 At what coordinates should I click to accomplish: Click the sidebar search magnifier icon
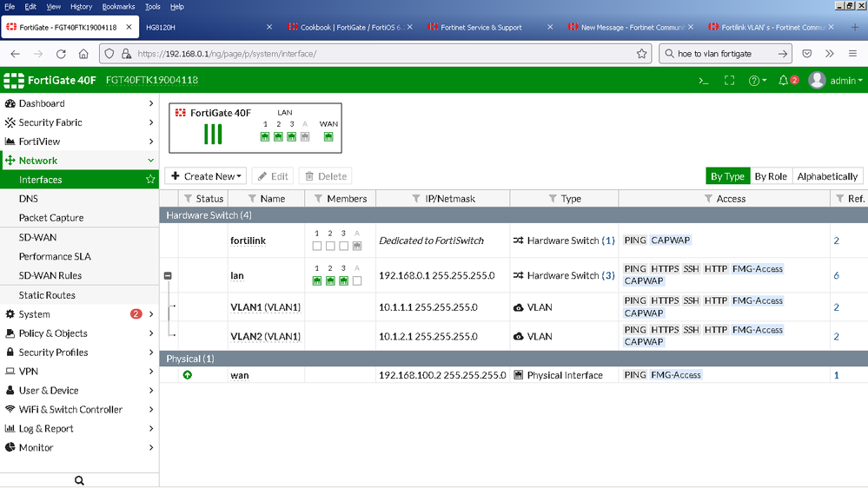click(x=79, y=480)
